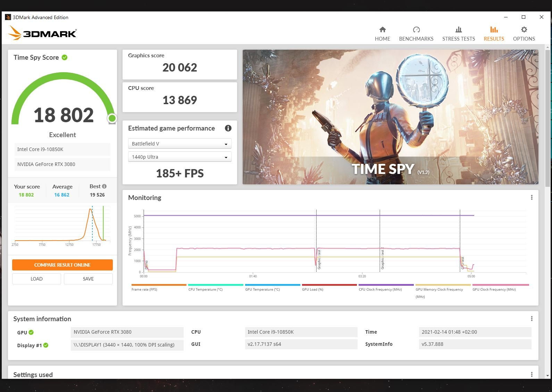Click the GUI version v2.17.7137 s64
This screenshot has height=392, width=552.
301,344
